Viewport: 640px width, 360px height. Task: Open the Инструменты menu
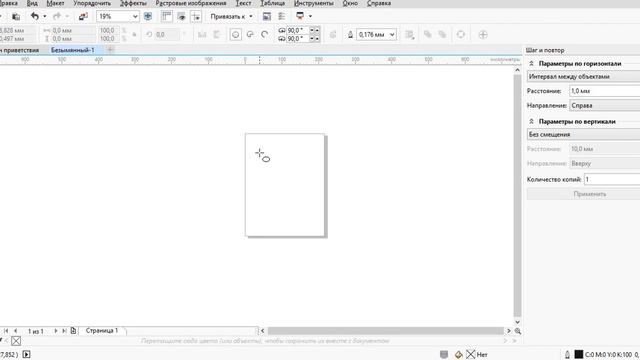(x=313, y=3)
